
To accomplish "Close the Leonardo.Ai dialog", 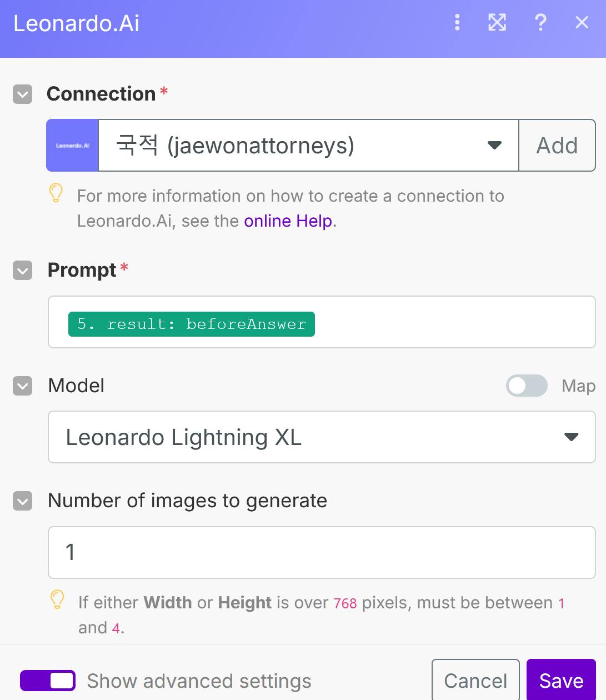I will [582, 23].
